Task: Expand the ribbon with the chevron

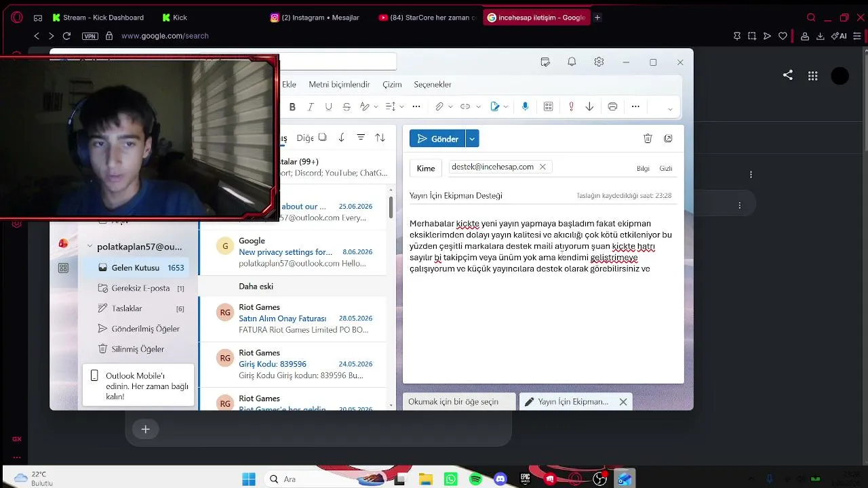Action: [x=670, y=108]
